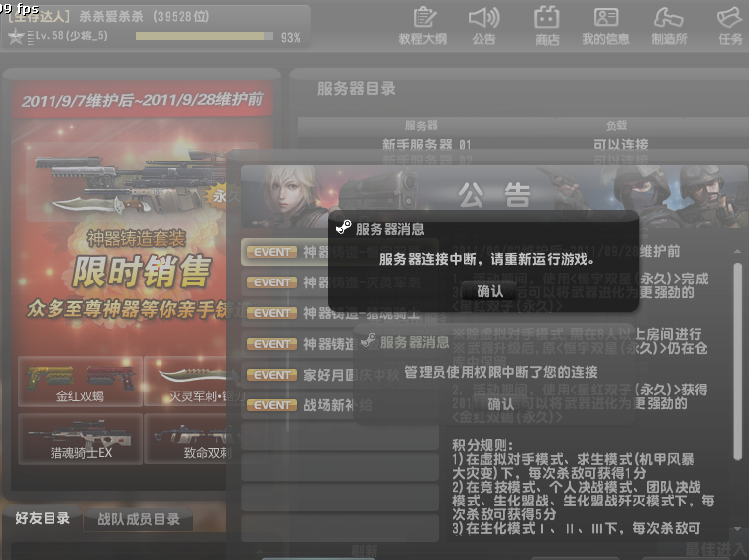Select the 猎魂骑士EX sniper thumbnail
Viewport: 749px width, 560px height.
(x=80, y=439)
